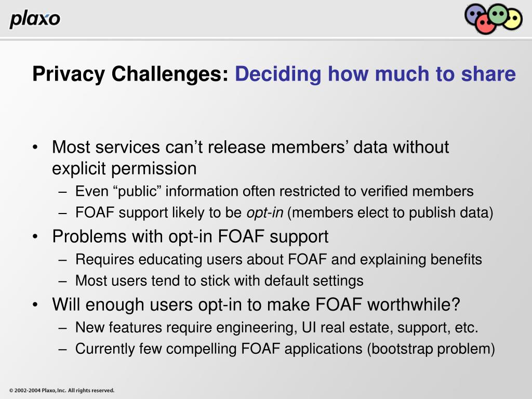Click 'Currently few compelling FOAF applications' line
The width and height of the screenshot is (532, 399).
pos(285,349)
